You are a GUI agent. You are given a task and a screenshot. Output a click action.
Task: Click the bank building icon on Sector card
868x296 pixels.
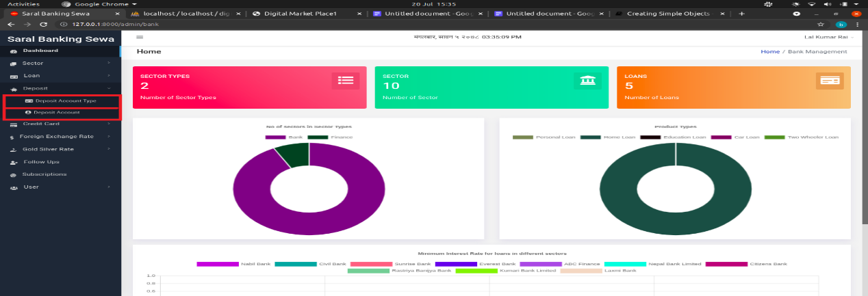point(587,81)
